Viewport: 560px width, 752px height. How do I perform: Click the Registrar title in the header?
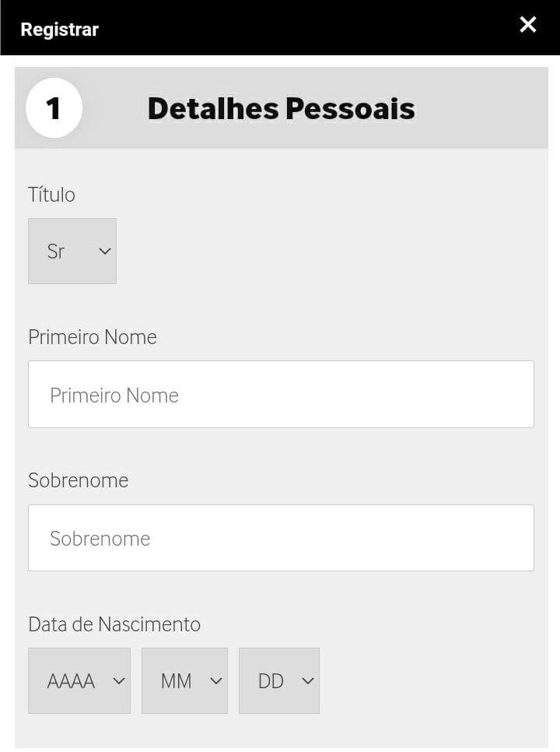point(60,30)
